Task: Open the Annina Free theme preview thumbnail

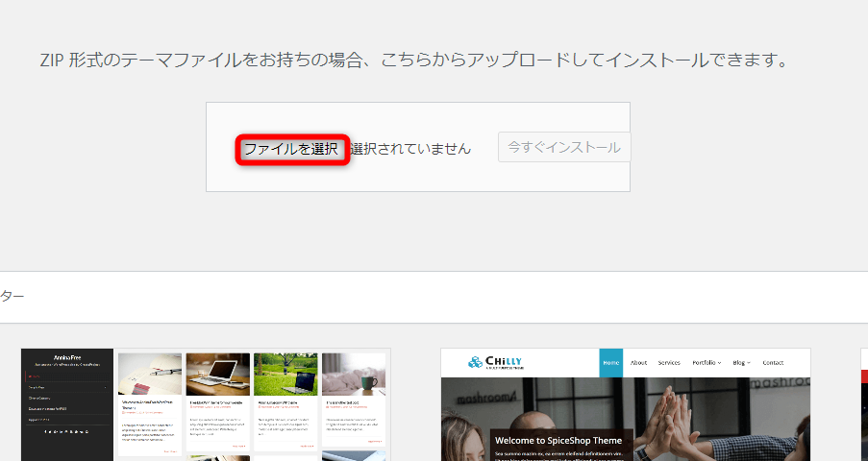Action: [x=206, y=404]
